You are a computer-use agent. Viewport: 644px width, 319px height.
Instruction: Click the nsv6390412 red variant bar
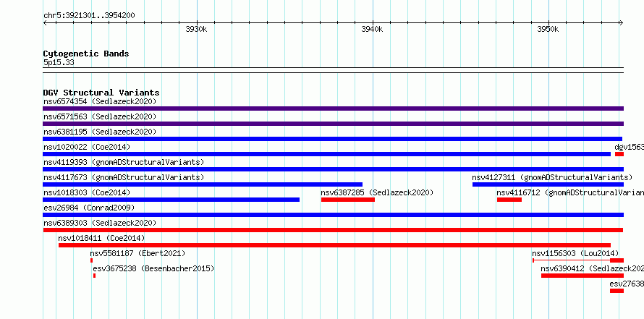pos(582,276)
